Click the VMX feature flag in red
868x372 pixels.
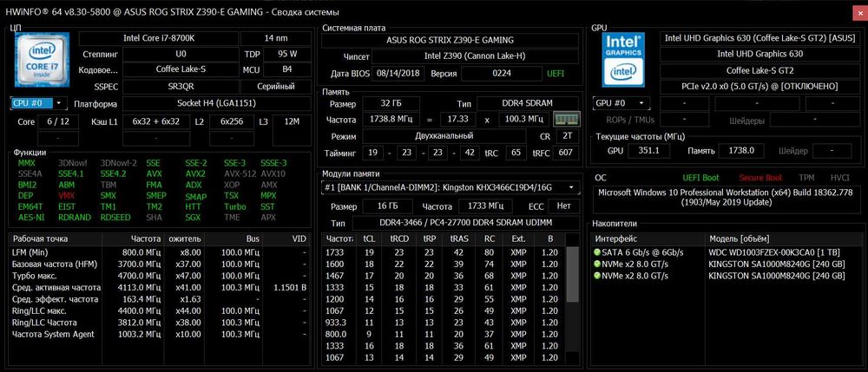tap(66, 196)
